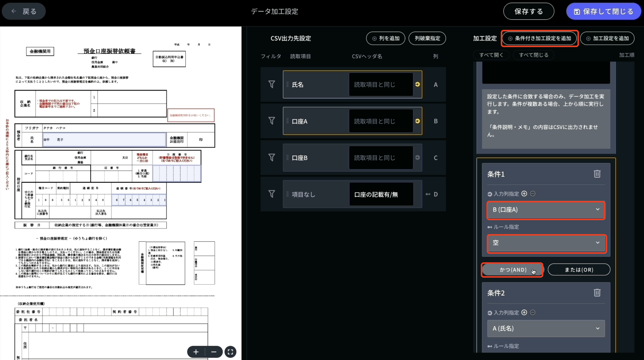The image size is (644, 360).
Task: Open the 空 rule dropdown
Action: click(545, 243)
